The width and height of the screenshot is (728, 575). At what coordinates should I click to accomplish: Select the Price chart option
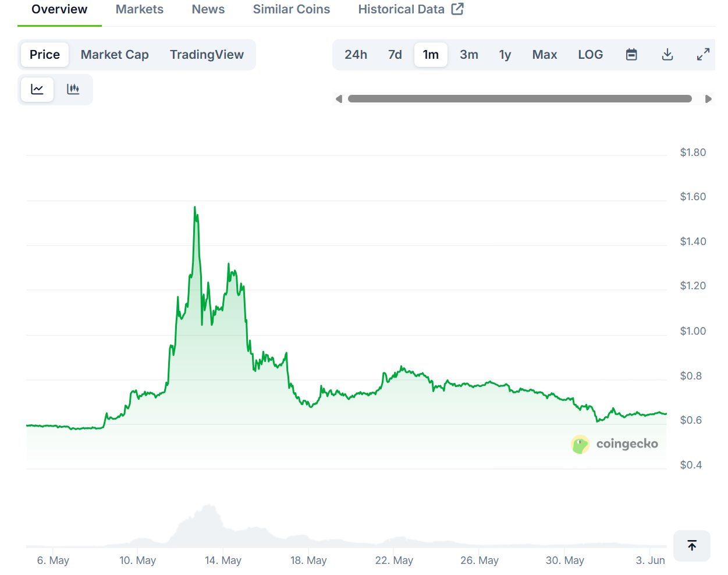(x=45, y=55)
